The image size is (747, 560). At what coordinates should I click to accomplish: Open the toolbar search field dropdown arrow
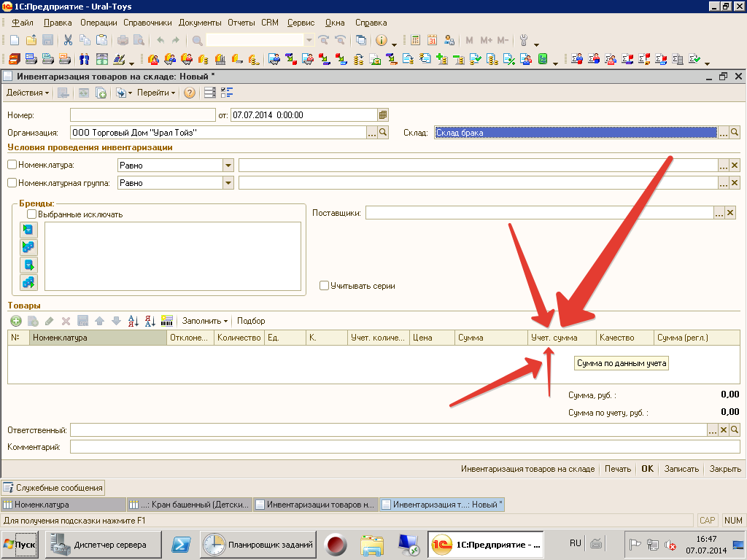pos(309,40)
